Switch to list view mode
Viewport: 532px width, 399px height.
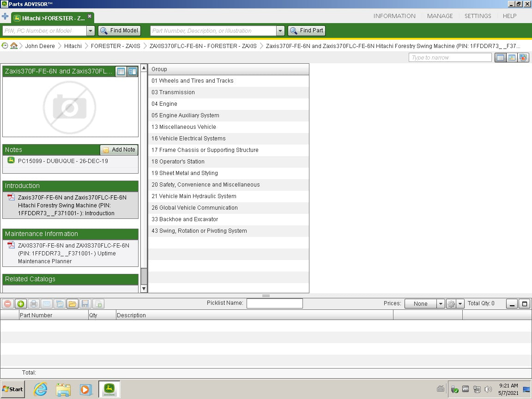(500, 58)
